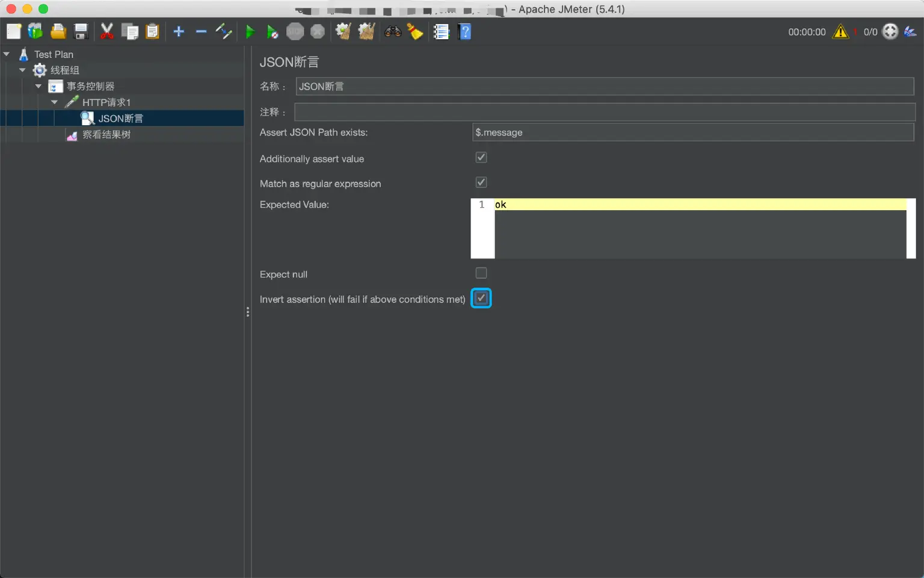Image resolution: width=924 pixels, height=578 pixels.
Task: Disable the Invert assertion checkbox
Action: (x=481, y=298)
